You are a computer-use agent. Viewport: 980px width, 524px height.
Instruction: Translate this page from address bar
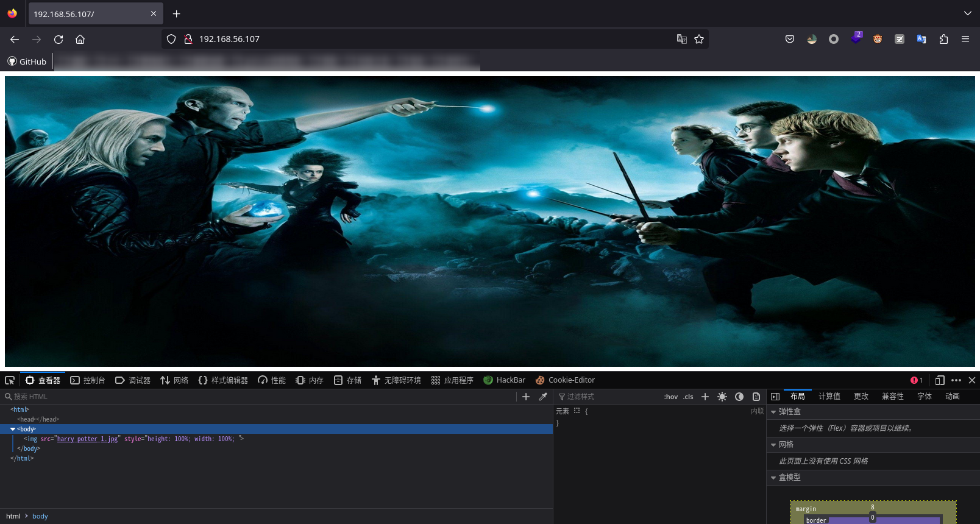pos(682,39)
